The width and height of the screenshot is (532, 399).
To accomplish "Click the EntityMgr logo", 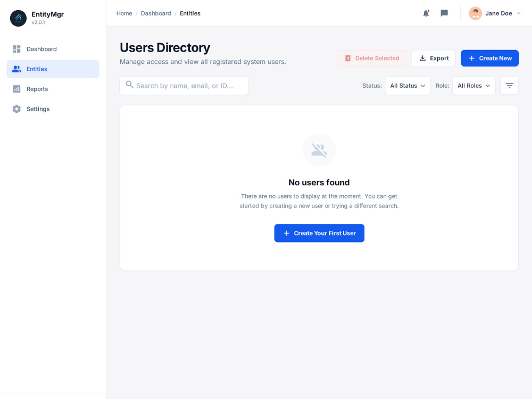I will click(18, 18).
